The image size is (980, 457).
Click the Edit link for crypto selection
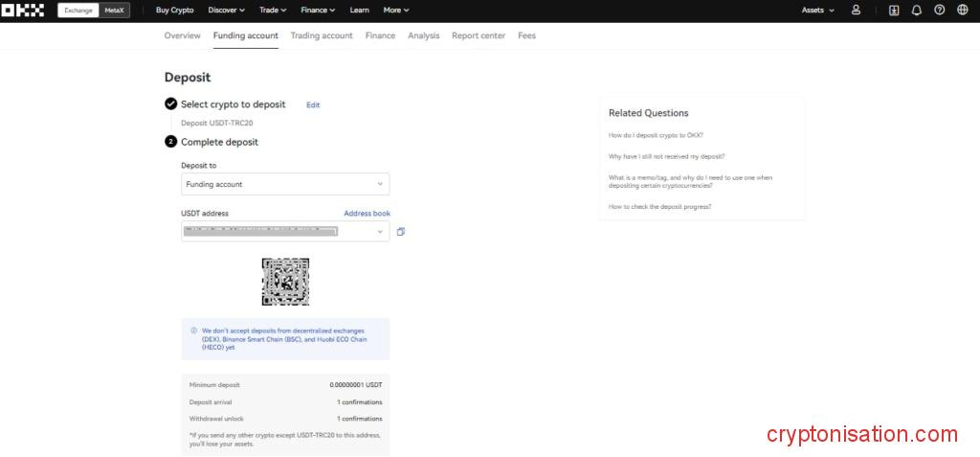point(313,104)
